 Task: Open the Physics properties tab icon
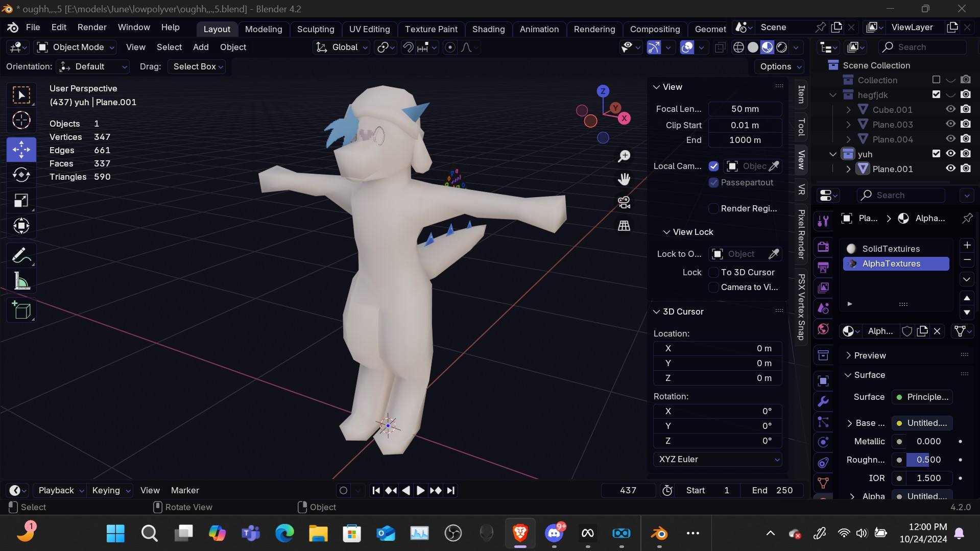coord(823,442)
